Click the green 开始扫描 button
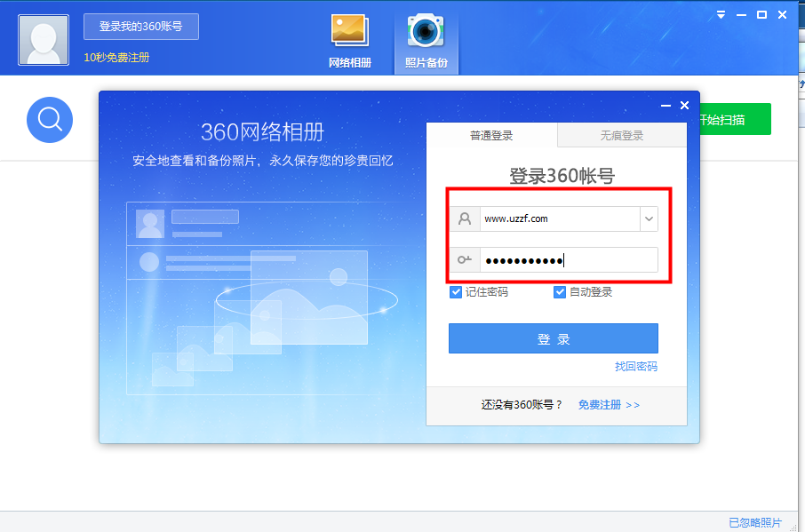This screenshot has height=532, width=805. point(735,120)
